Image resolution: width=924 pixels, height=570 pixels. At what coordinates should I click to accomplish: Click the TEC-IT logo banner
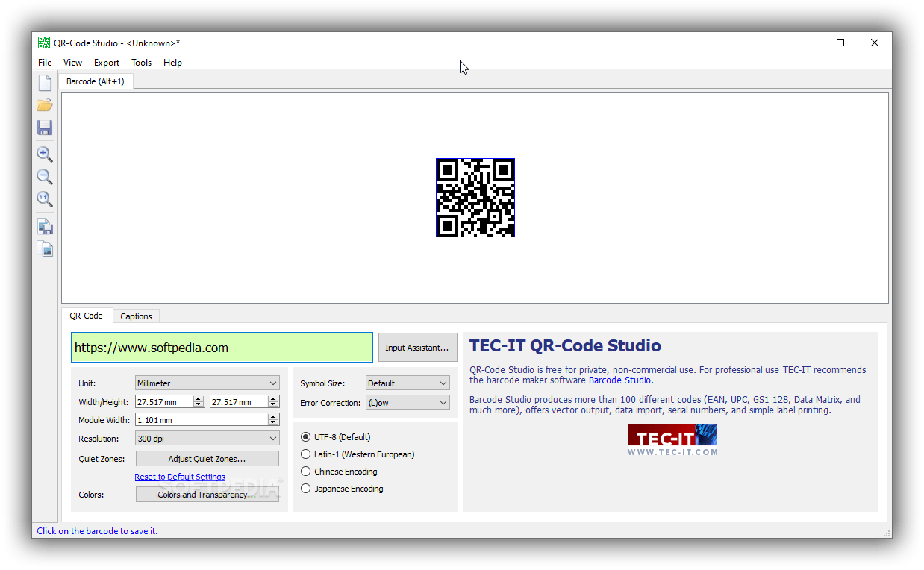click(672, 440)
